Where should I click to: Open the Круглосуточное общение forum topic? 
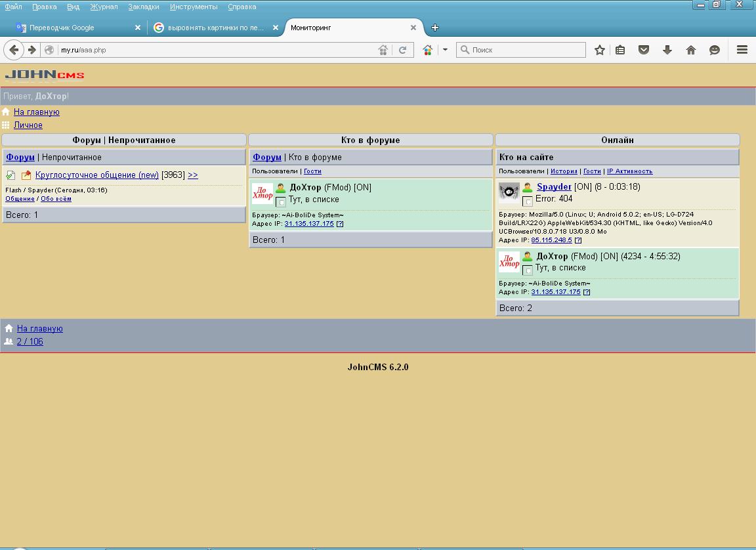click(97, 175)
